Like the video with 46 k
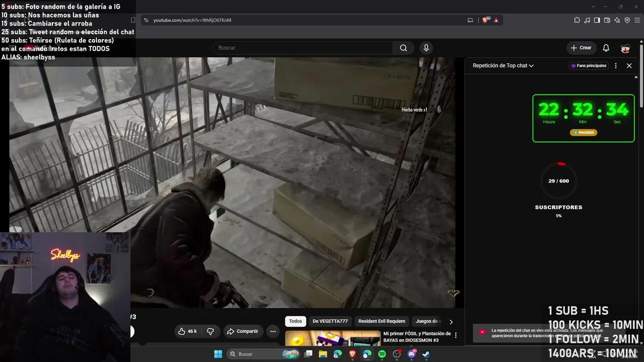 tap(188, 331)
